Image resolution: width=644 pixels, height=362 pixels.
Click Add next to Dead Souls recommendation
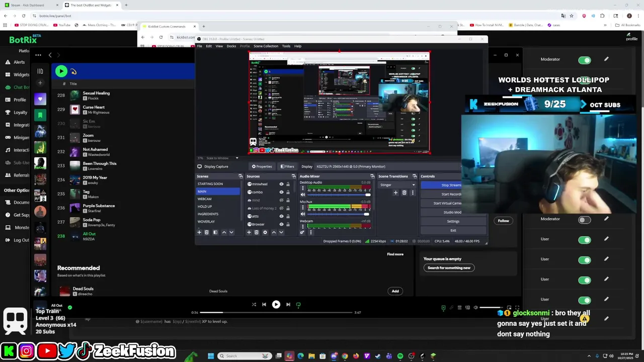pos(395,291)
